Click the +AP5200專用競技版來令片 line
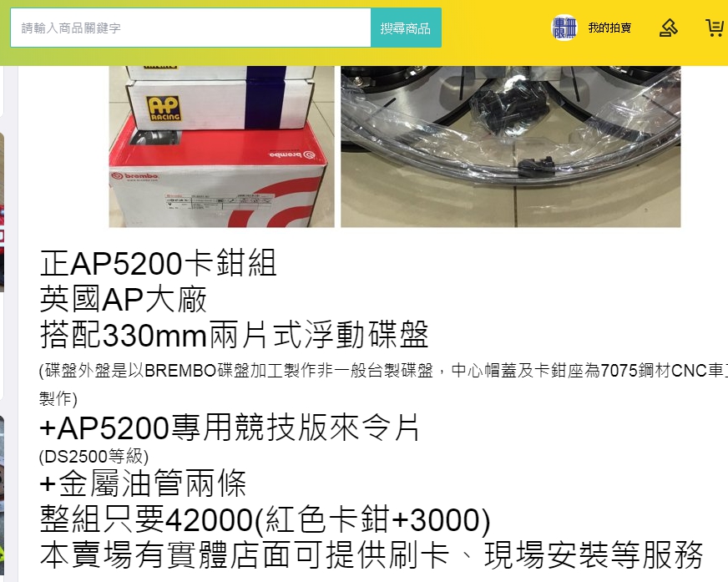The width and height of the screenshot is (728, 582). coord(230,428)
